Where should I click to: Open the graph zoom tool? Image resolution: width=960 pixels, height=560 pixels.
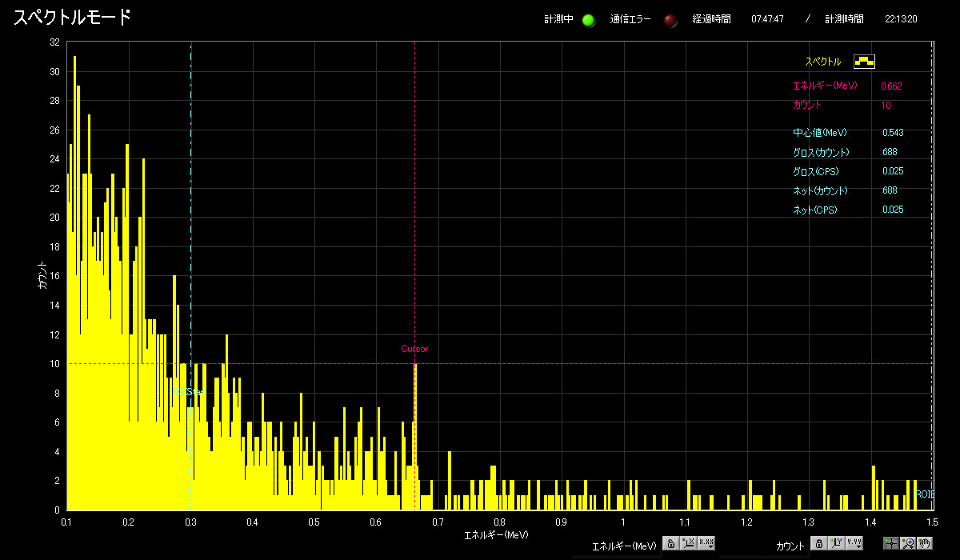(908, 544)
